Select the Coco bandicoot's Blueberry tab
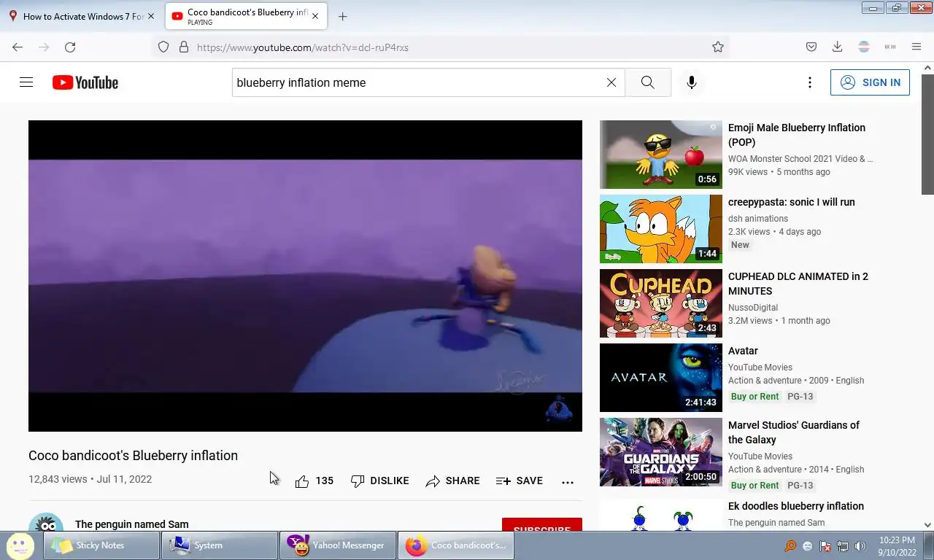934x560 pixels. coord(246,16)
